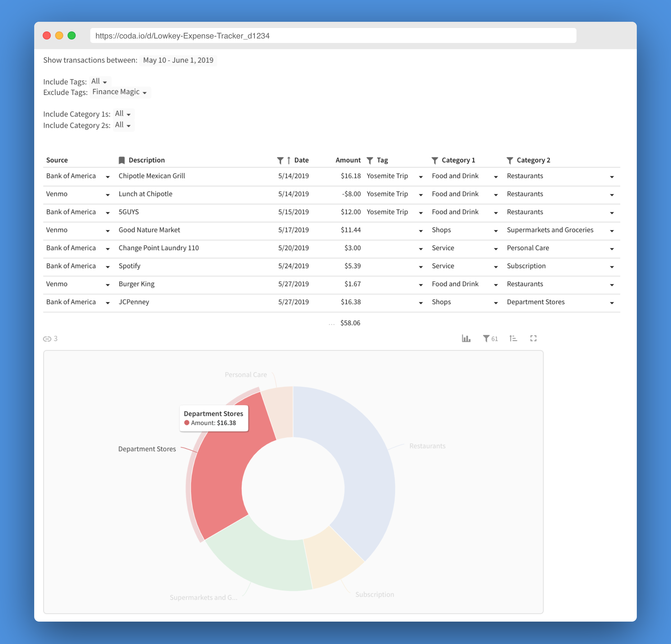Open the Include Category 2s dropdown
671x644 pixels.
click(x=123, y=125)
